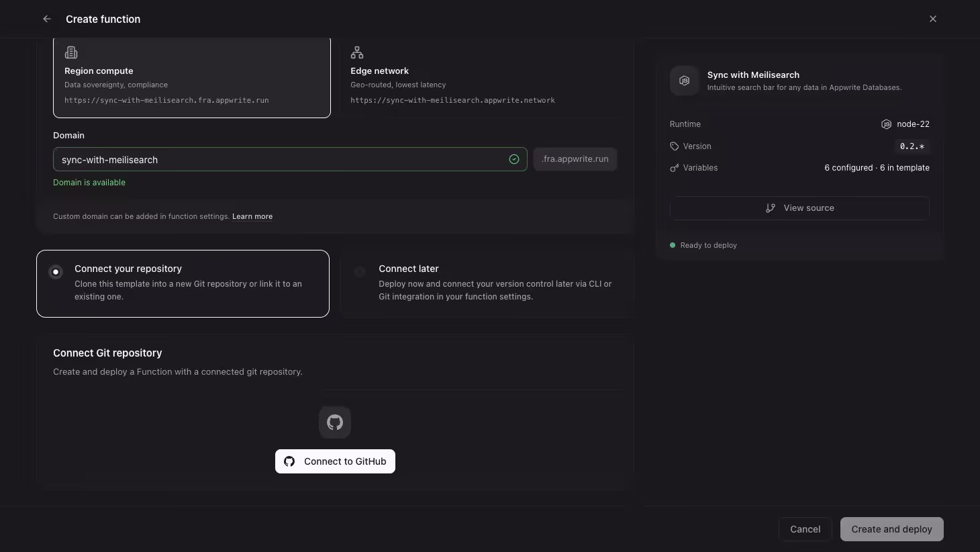Screen dimensions: 980x552
Task: Click the Region compute building icon
Action: point(71,52)
